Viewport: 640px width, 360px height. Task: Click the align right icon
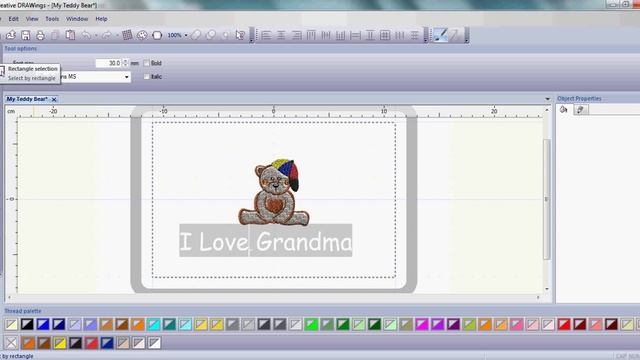[x=296, y=36]
